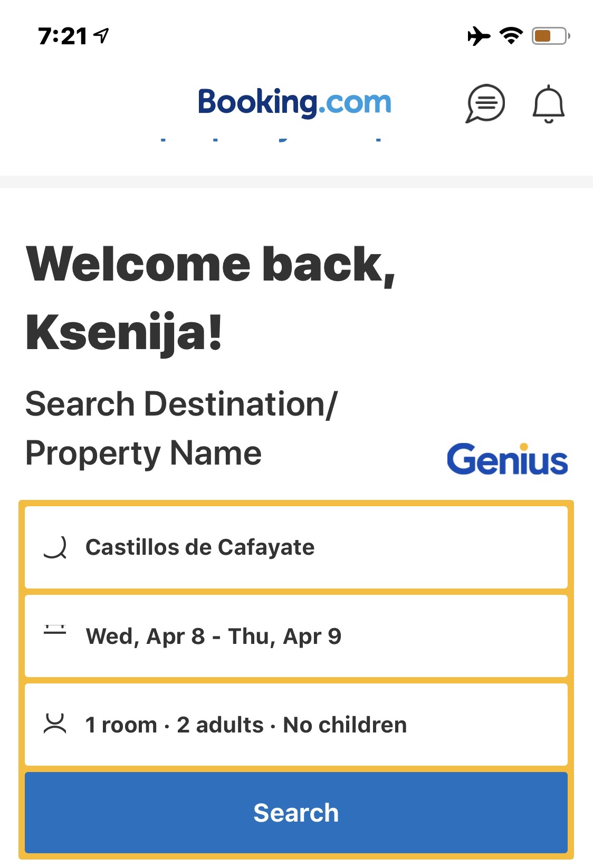The height and width of the screenshot is (868, 593).
Task: Tap the Wi-Fi status icon
Action: coord(511,35)
